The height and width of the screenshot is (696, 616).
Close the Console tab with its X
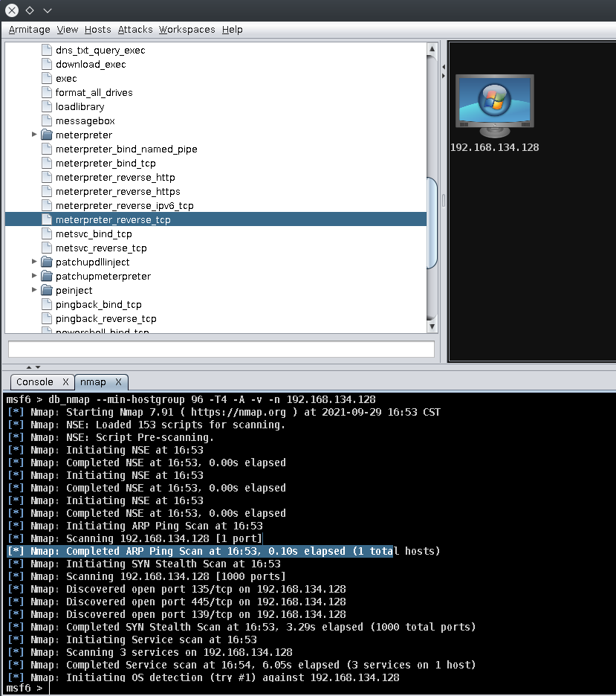click(65, 382)
